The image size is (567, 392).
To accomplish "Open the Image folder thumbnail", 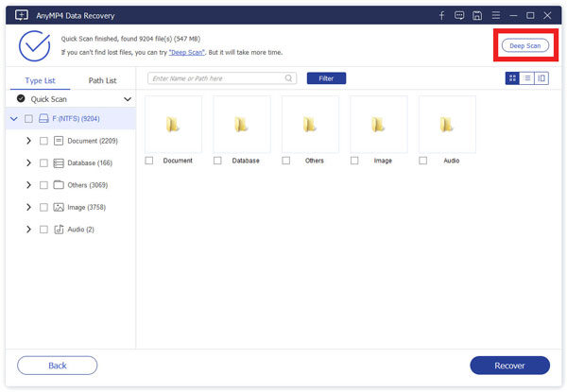I will [378, 124].
